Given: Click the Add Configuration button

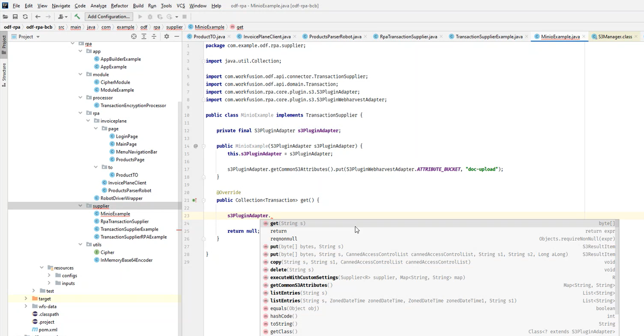Looking at the screenshot, I should (x=109, y=17).
